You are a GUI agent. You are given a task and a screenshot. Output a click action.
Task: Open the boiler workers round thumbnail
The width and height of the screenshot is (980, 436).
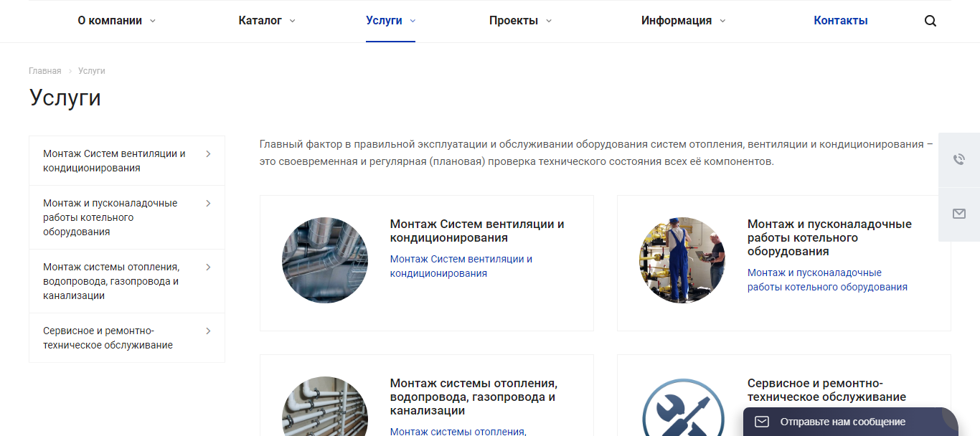tap(682, 260)
